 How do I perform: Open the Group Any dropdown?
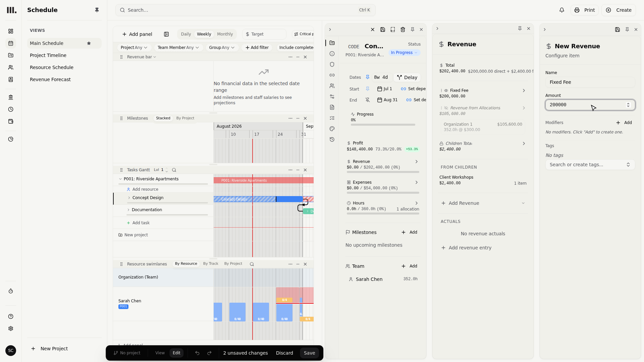click(x=222, y=48)
